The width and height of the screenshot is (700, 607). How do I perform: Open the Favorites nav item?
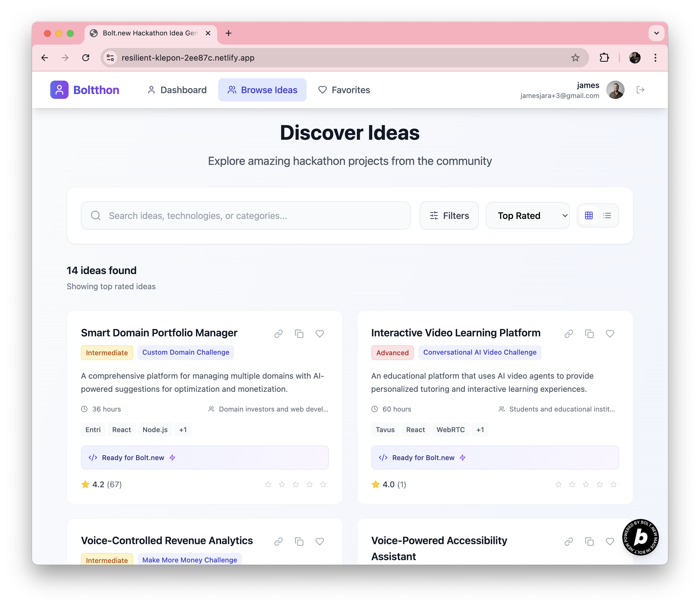point(344,90)
